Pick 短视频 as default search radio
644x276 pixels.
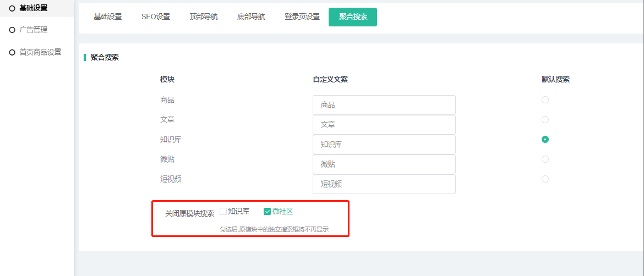(x=545, y=179)
